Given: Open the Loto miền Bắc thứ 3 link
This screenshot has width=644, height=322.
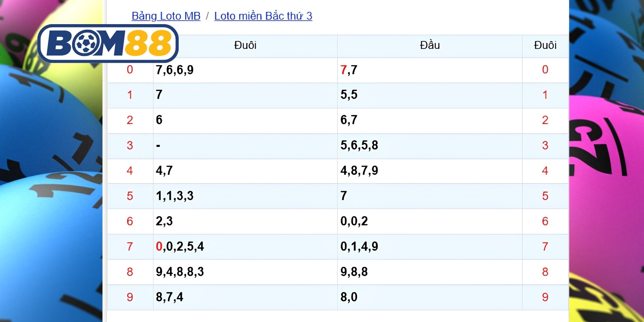Looking at the screenshot, I should [263, 16].
